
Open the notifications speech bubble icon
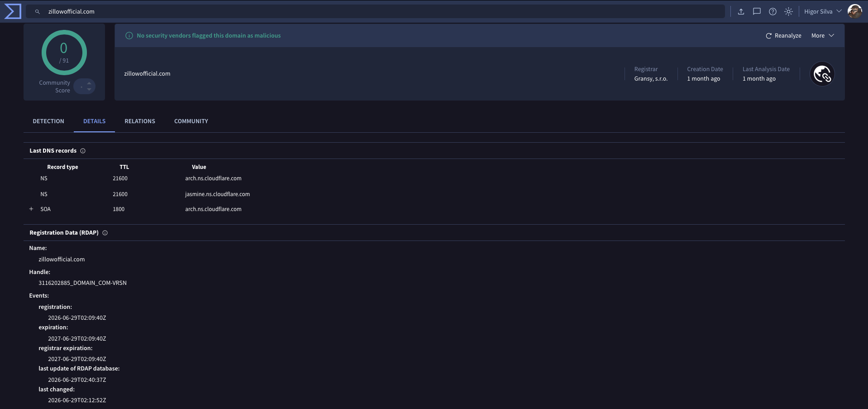[757, 12]
